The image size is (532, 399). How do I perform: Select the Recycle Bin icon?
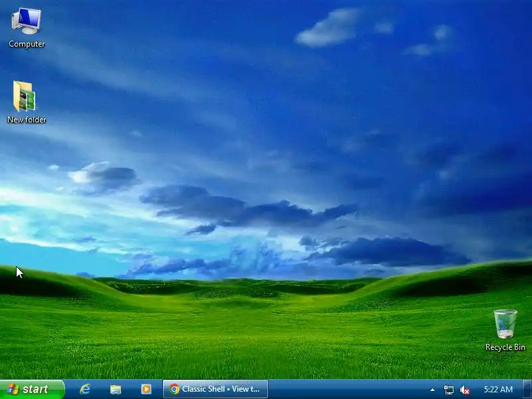click(x=505, y=330)
